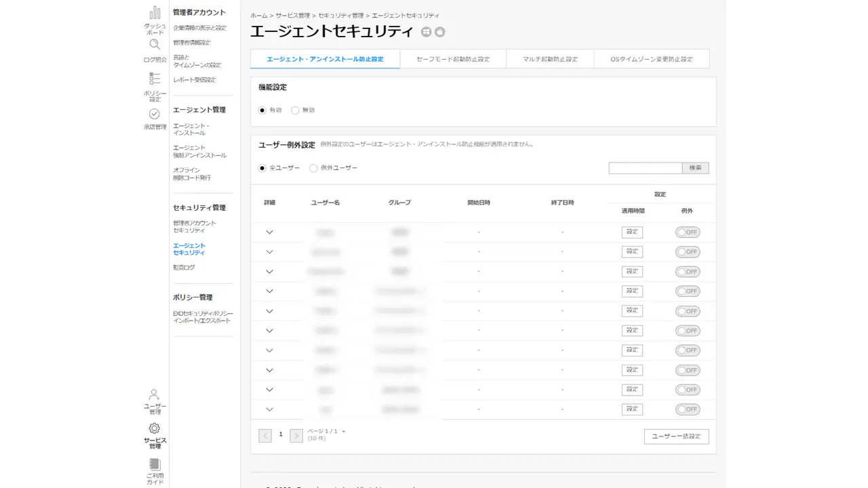Open サービス管理 gear icon
Image resolution: width=868 pixels, height=488 pixels.
(155, 428)
